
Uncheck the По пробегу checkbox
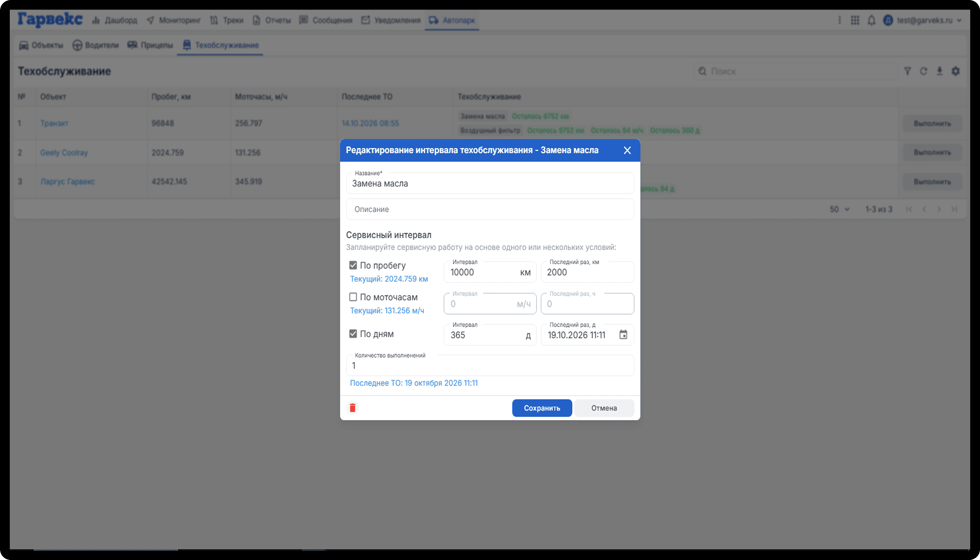pyautogui.click(x=353, y=265)
